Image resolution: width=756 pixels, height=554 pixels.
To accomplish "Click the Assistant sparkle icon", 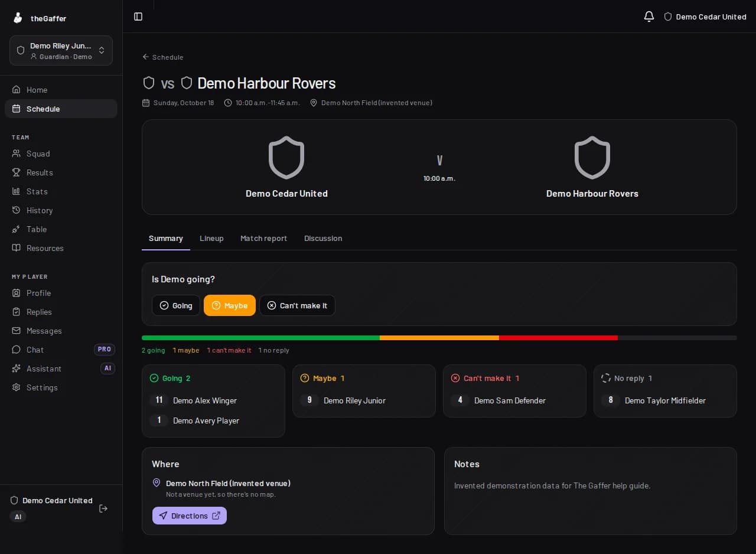I will coord(16,369).
